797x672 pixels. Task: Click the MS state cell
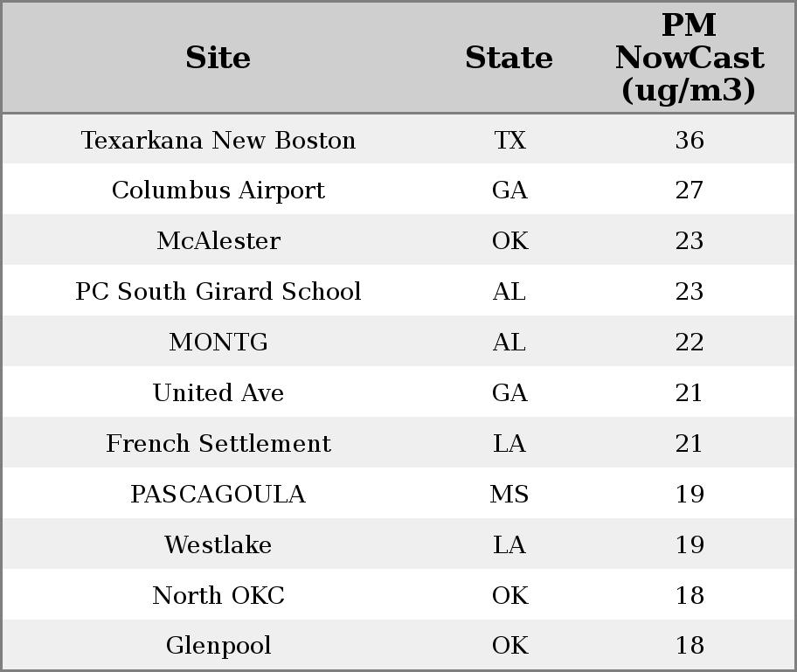point(509,494)
